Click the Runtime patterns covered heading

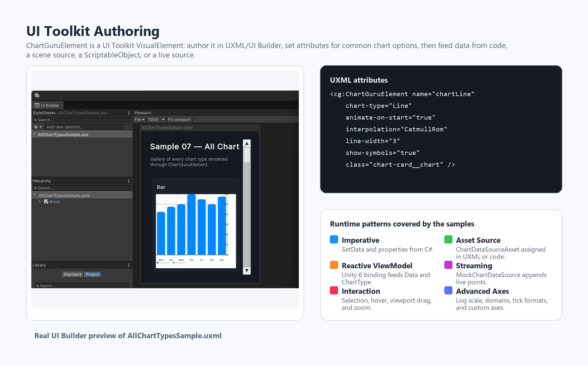402,224
